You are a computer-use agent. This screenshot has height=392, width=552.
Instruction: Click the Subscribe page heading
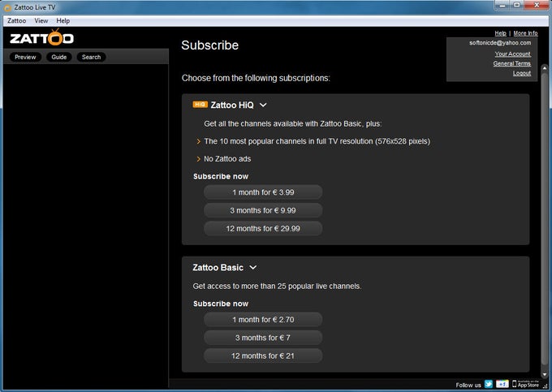point(209,45)
